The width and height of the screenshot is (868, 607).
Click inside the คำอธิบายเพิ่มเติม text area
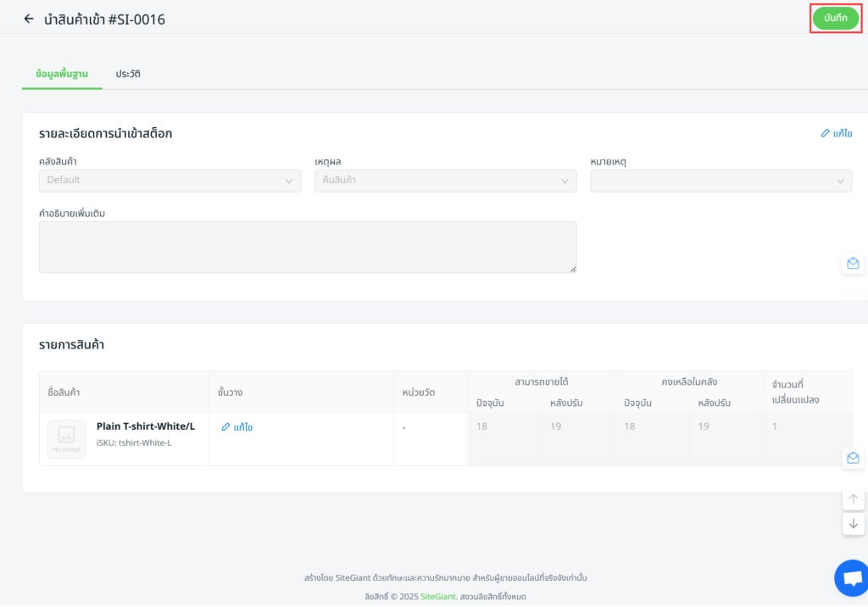pyautogui.click(x=308, y=247)
